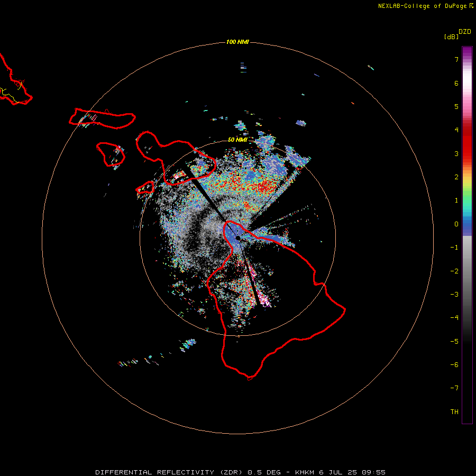The width and height of the screenshot is (476, 476).
Task: Click the black radar site center dot
Action: pos(238,238)
